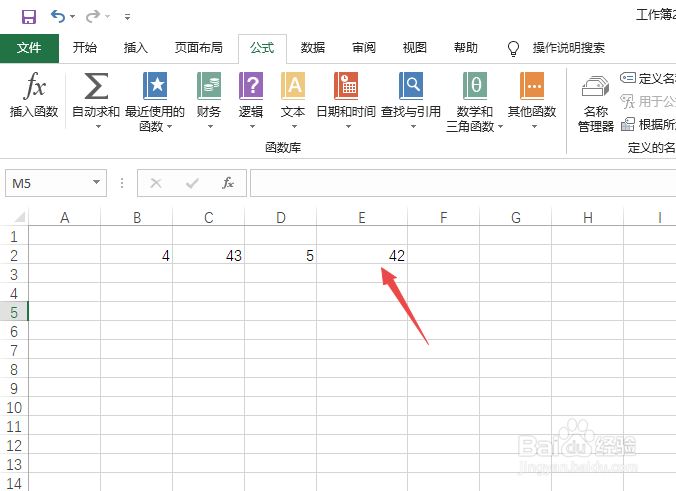Viewport: 676px width, 491px height.
Task: Click the 定义名称 tag icon
Action: (x=628, y=78)
